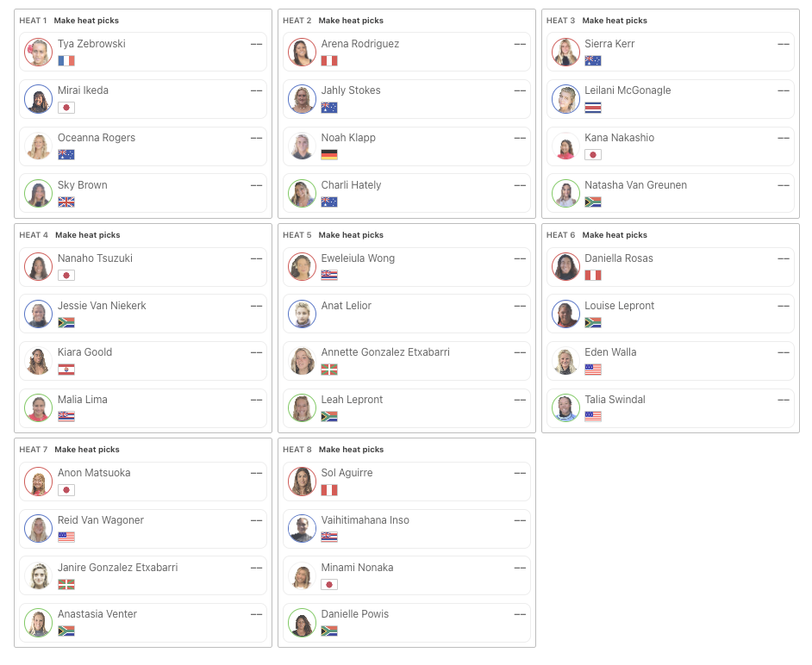Open Make heat picks for Heat 5
The height and width of the screenshot is (665, 812).
click(351, 235)
